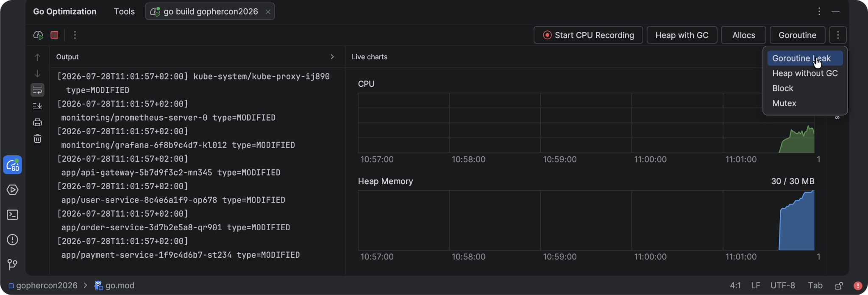Image resolution: width=868 pixels, height=295 pixels.
Task: Click go.mod breadcrumb in status bar
Action: 114,285
